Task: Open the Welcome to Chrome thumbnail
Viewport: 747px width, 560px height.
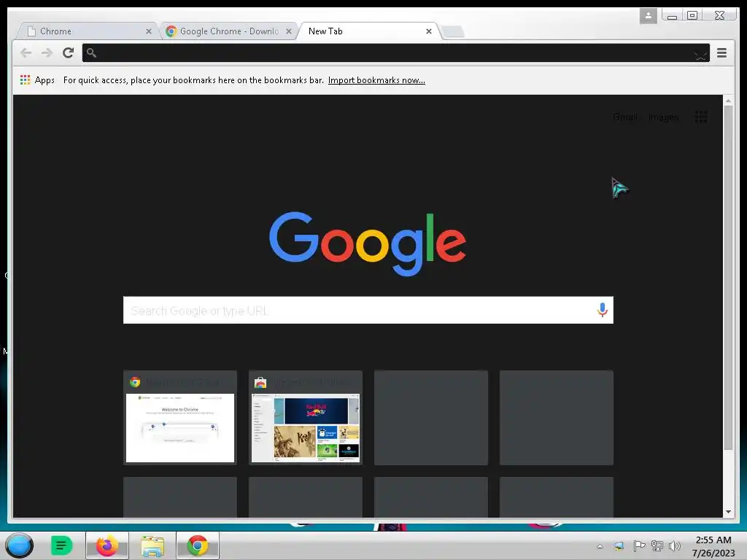Action: point(180,418)
